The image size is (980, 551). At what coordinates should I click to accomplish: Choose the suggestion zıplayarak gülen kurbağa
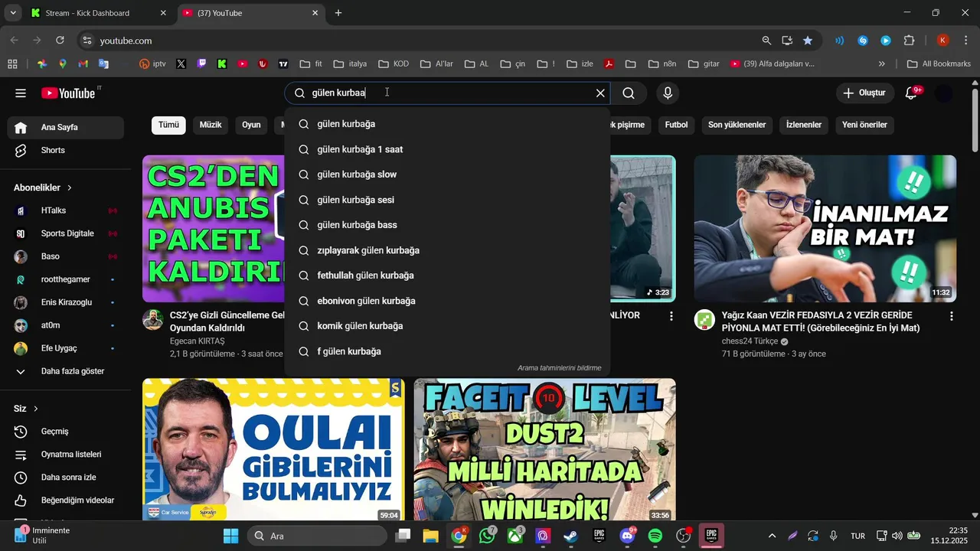tap(447, 250)
